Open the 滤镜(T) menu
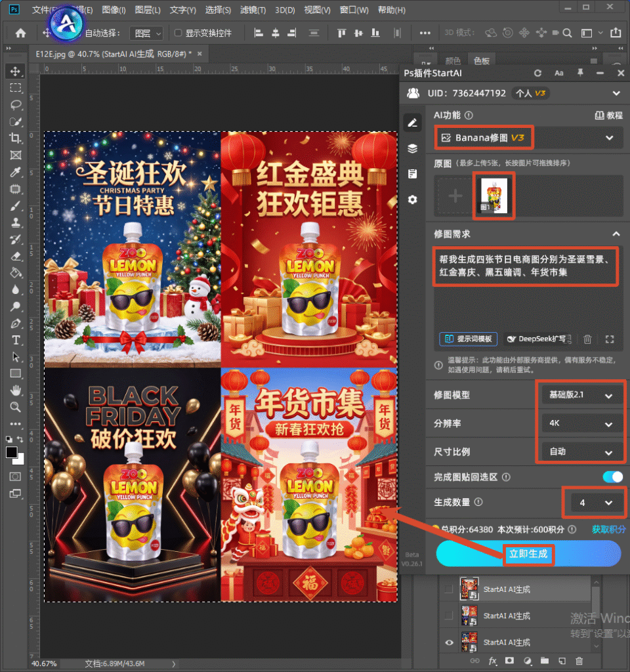The width and height of the screenshot is (630, 672). point(253,10)
